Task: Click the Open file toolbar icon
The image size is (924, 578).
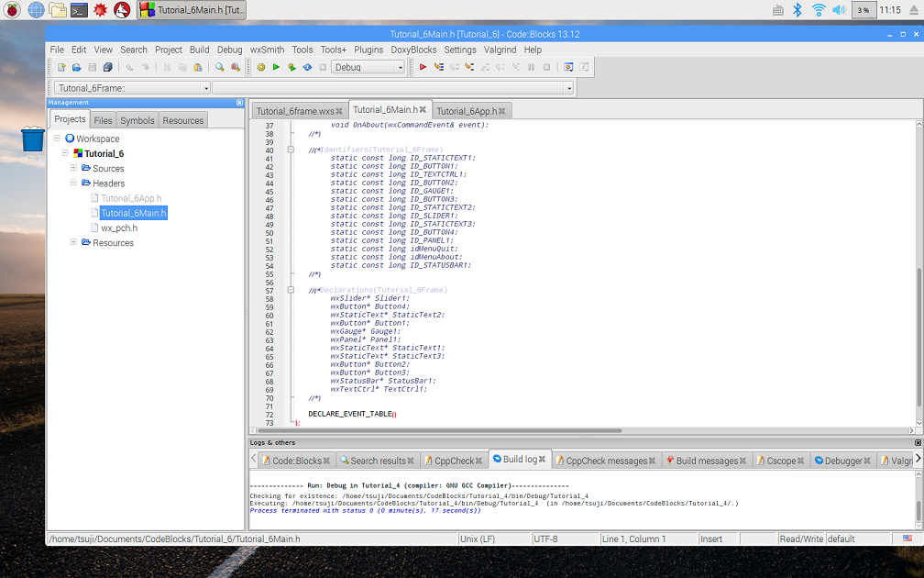Action: (x=77, y=67)
